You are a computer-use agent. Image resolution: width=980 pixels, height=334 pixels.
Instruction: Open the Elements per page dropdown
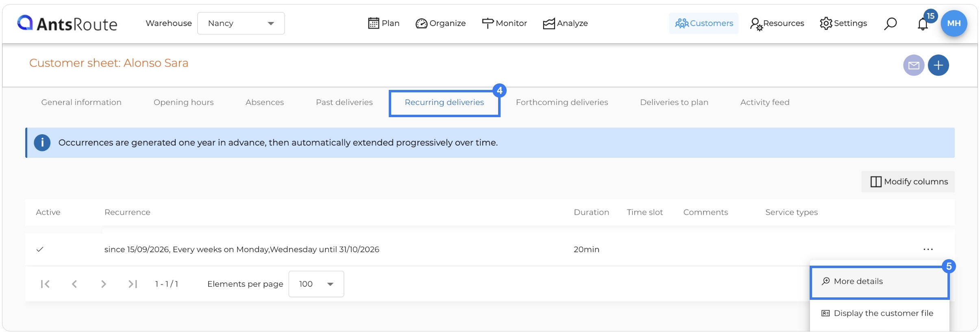pos(316,284)
